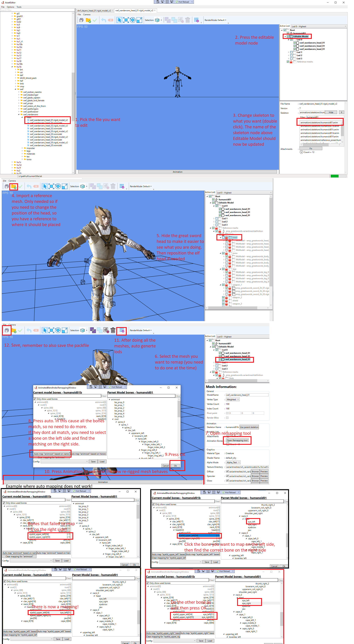Open the Tools menu in AssetEditor
The width and height of the screenshot is (354, 644).
19,7
